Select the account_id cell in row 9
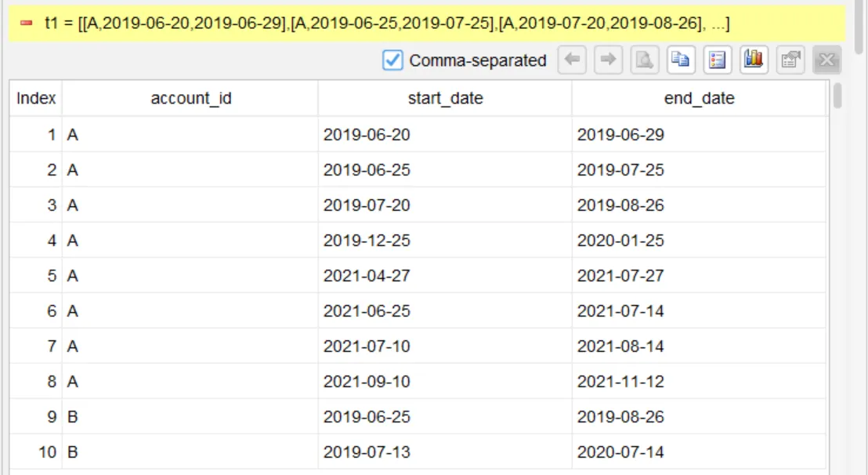Screen dimensions: 868x475 click(x=190, y=416)
